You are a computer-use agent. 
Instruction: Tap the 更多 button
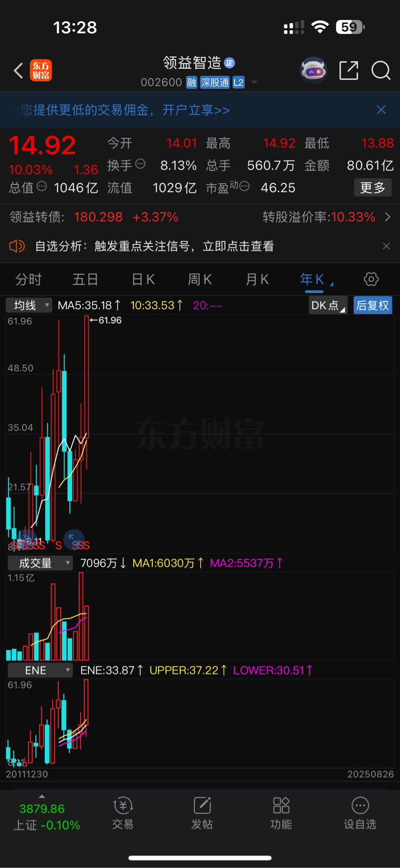tap(373, 188)
